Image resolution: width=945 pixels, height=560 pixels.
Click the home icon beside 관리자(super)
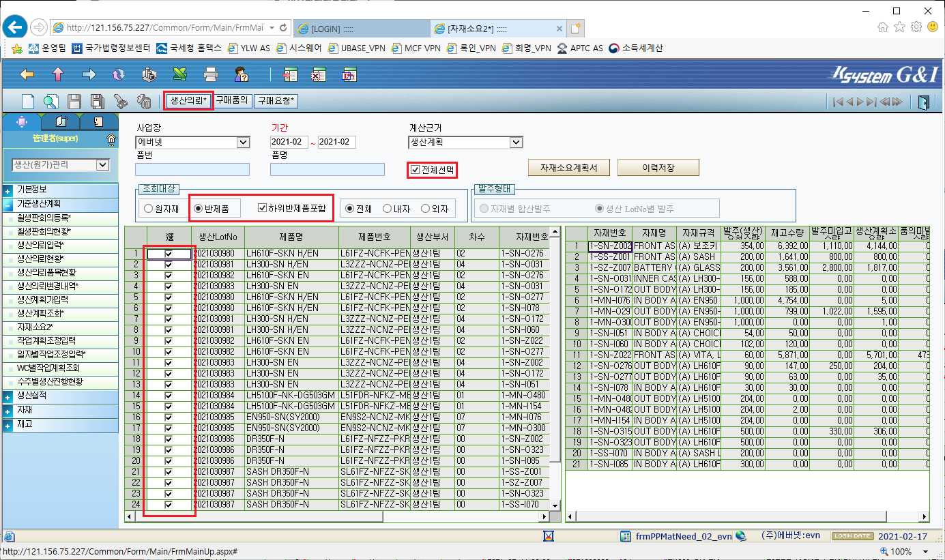[x=112, y=138]
